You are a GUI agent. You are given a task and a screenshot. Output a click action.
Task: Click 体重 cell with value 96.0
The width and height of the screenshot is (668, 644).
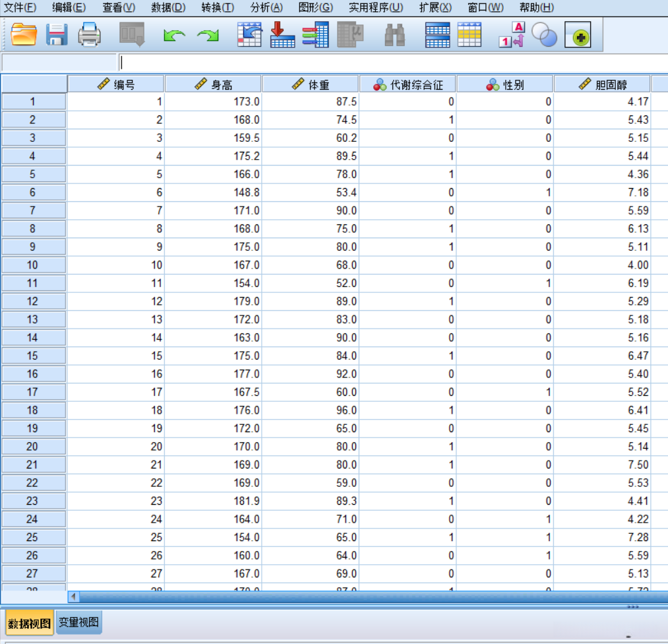click(310, 410)
